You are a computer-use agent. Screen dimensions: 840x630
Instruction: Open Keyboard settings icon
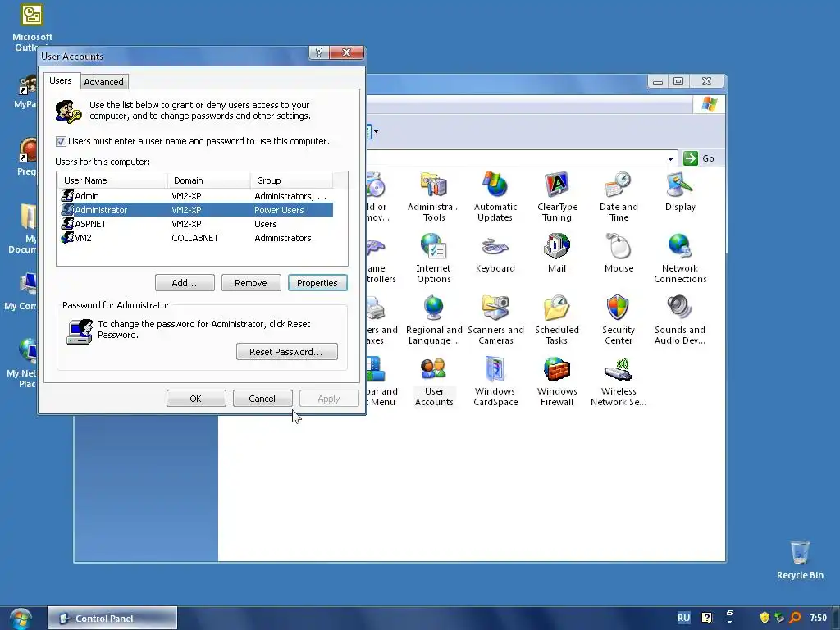pyautogui.click(x=495, y=253)
